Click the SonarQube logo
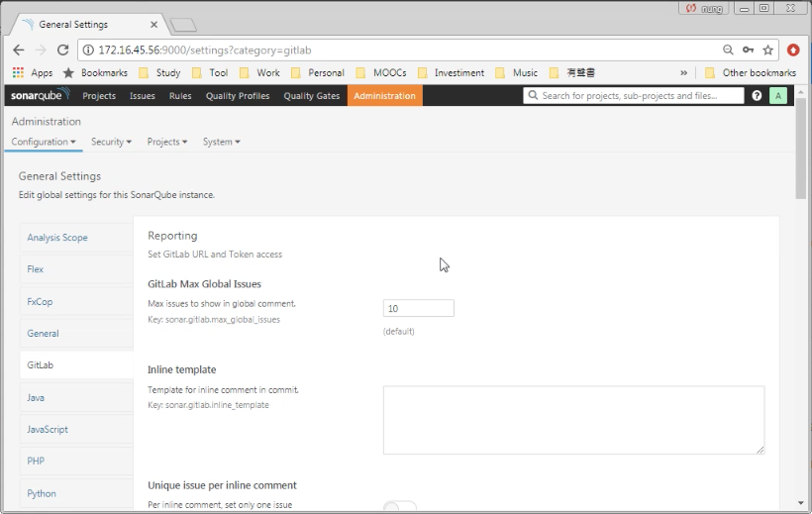 tap(41, 95)
